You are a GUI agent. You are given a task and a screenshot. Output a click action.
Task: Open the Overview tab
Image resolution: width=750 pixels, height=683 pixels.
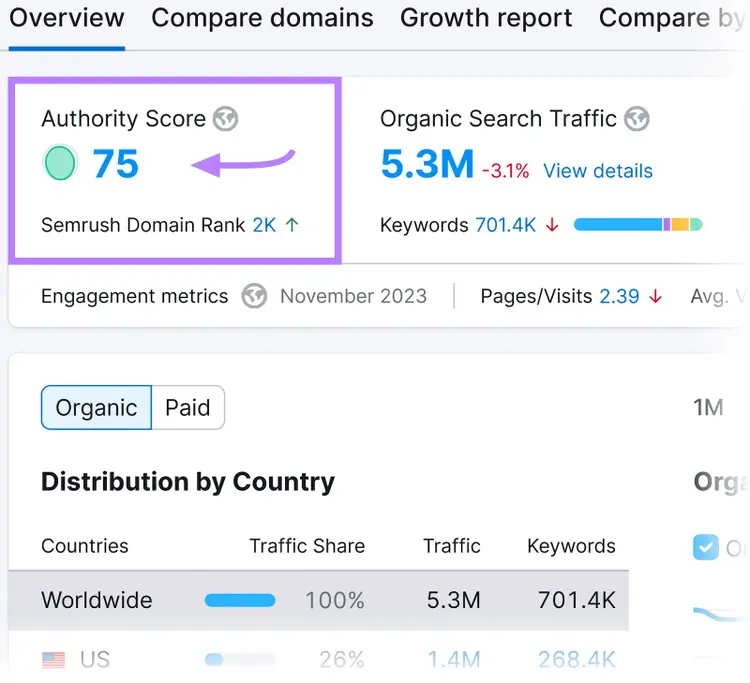(67, 18)
